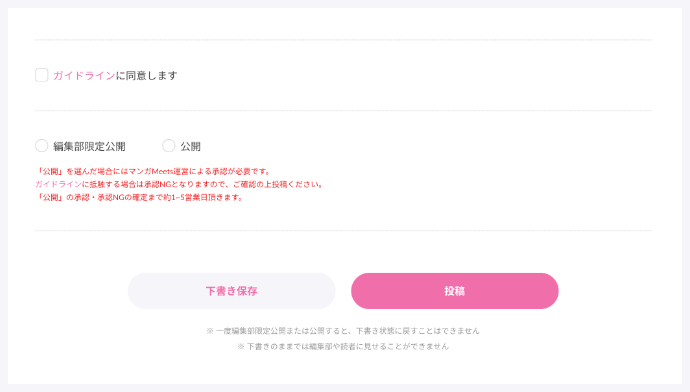
Task: Open the pink ガイドライン link beside checkbox
Action: tap(84, 76)
